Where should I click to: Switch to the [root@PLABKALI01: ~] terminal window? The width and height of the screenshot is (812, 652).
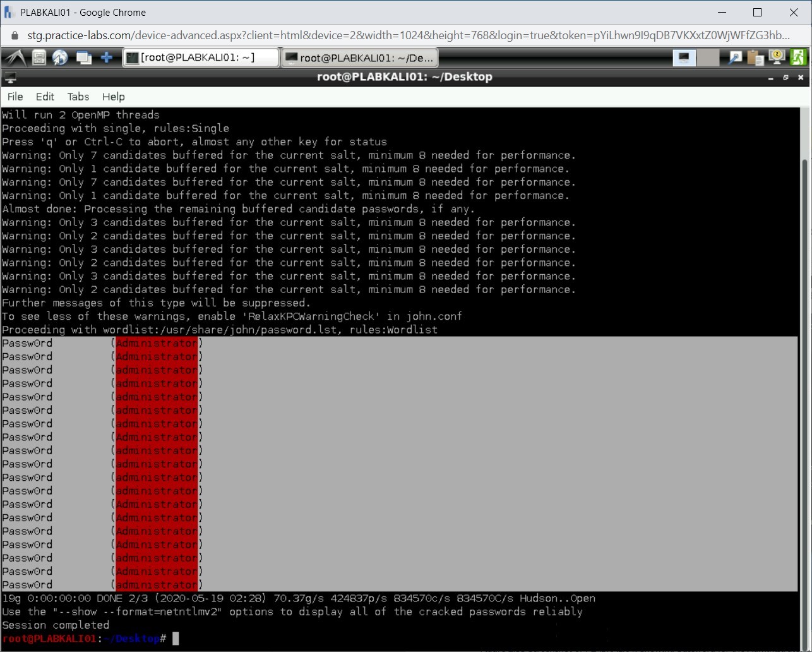(200, 57)
